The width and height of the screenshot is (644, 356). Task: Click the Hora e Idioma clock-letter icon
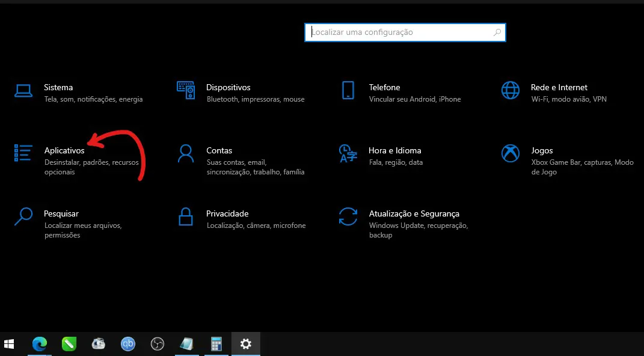[x=348, y=153]
